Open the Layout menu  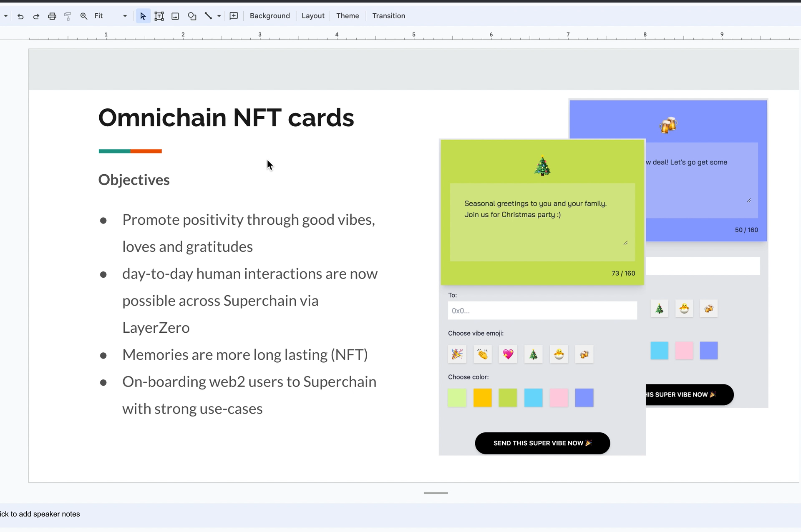point(313,16)
